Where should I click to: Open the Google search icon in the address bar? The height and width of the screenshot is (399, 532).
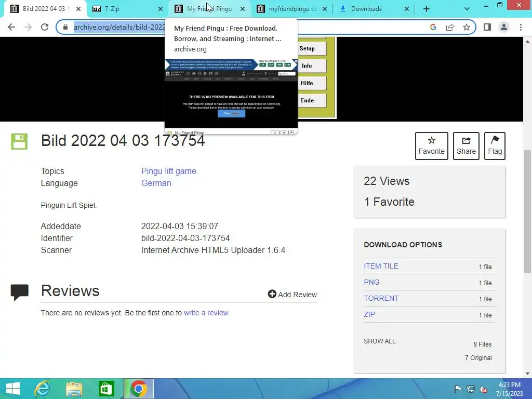(433, 27)
